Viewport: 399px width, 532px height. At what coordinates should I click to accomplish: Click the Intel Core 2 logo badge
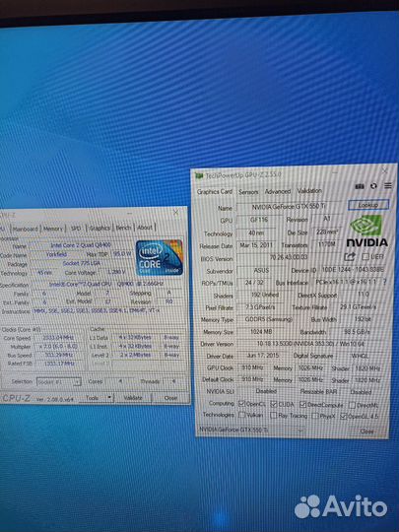[x=160, y=257]
